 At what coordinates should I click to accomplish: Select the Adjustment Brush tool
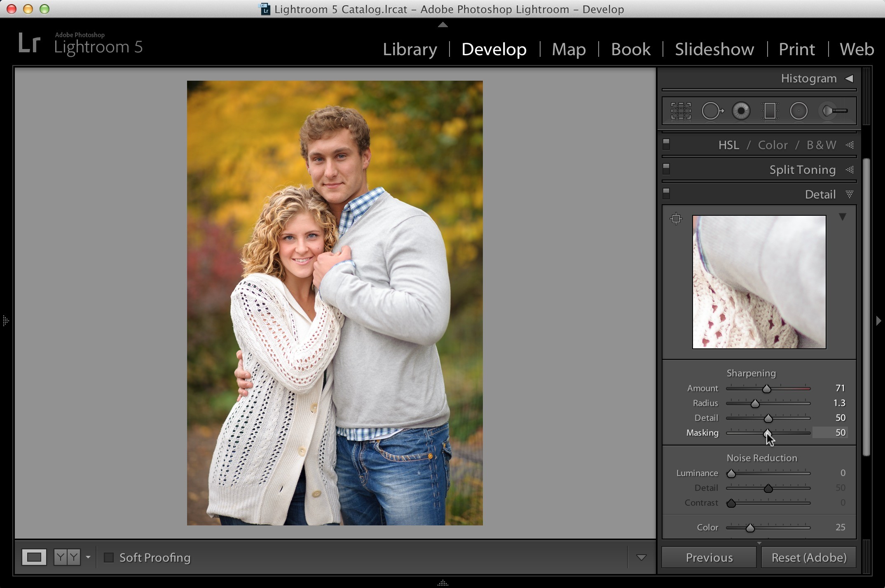coord(834,111)
